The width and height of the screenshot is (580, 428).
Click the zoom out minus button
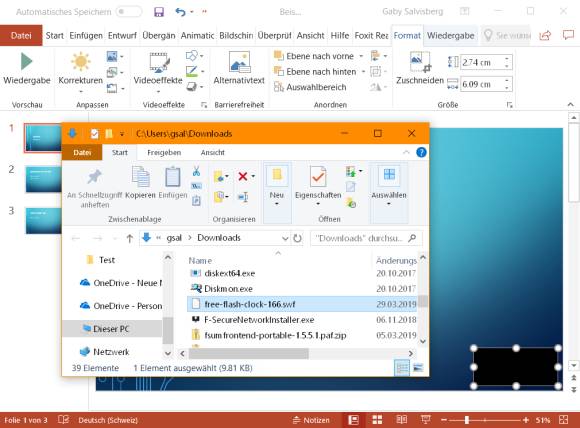click(444, 420)
